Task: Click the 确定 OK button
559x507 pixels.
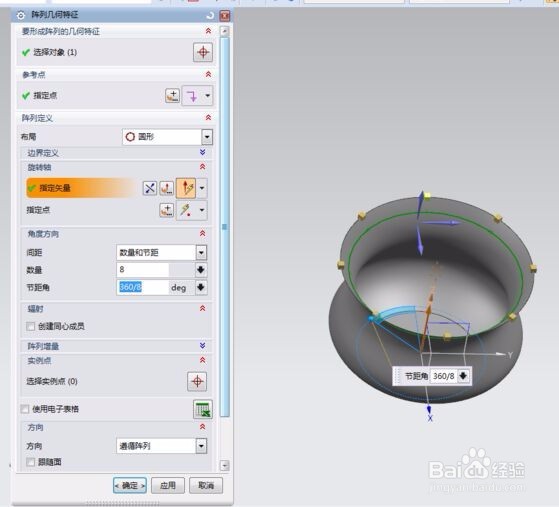Action: click(x=130, y=485)
